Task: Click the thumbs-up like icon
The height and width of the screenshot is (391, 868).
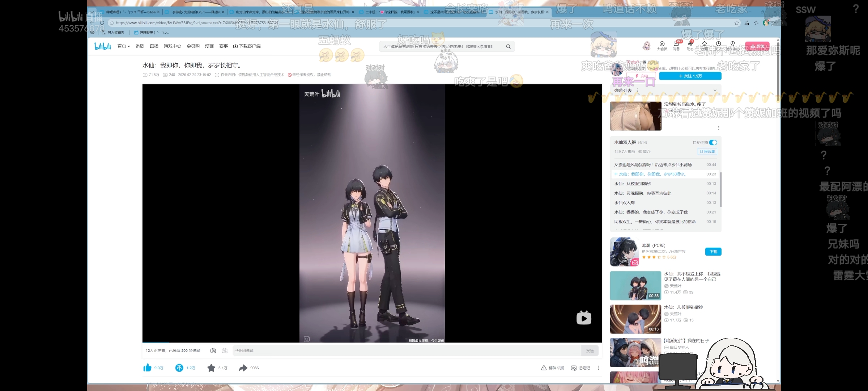Action: (x=147, y=368)
